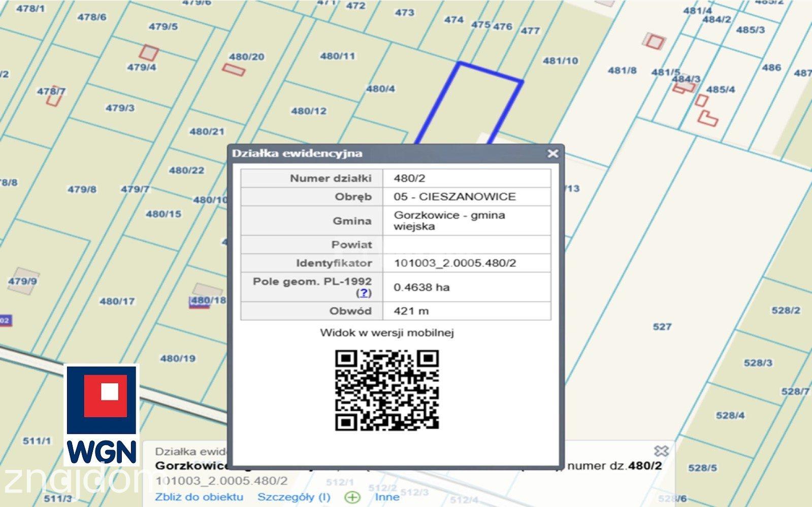Click parcel label 481/8

coord(623,71)
